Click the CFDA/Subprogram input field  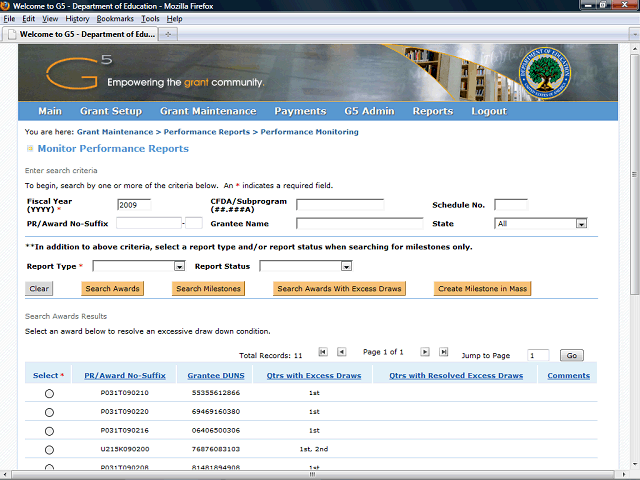339,205
